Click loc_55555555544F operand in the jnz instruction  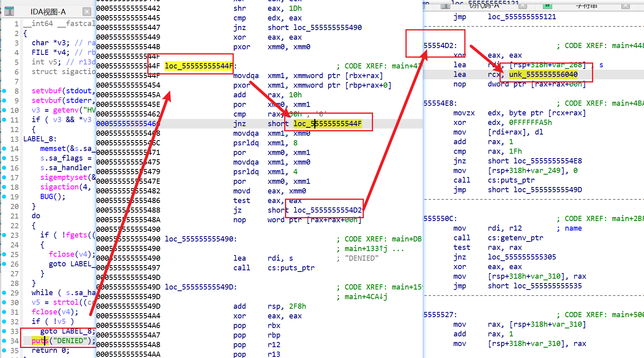[327, 124]
